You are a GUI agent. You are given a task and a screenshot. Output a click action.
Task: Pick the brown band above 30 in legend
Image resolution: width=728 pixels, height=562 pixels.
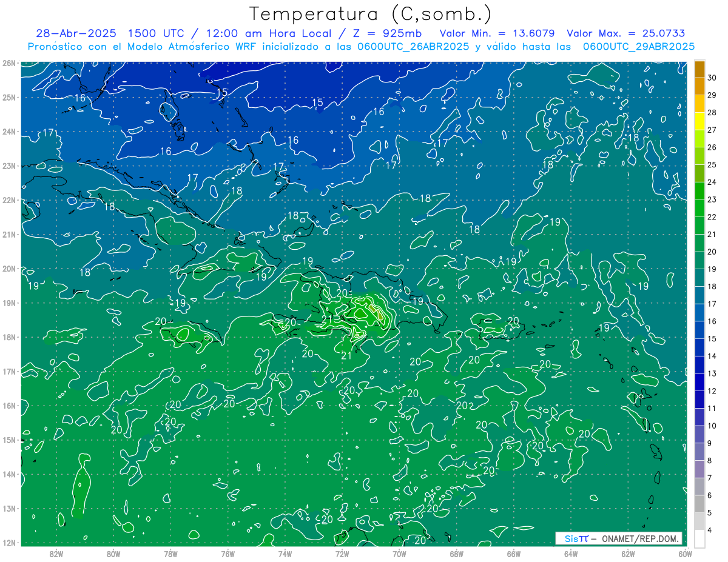click(x=699, y=69)
